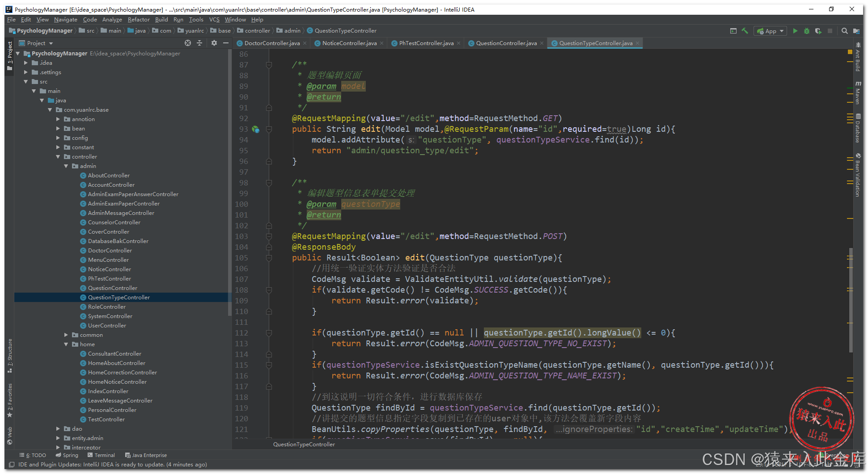This screenshot has height=474, width=868.
Task: Open the Navigate menu
Action: click(x=65, y=20)
